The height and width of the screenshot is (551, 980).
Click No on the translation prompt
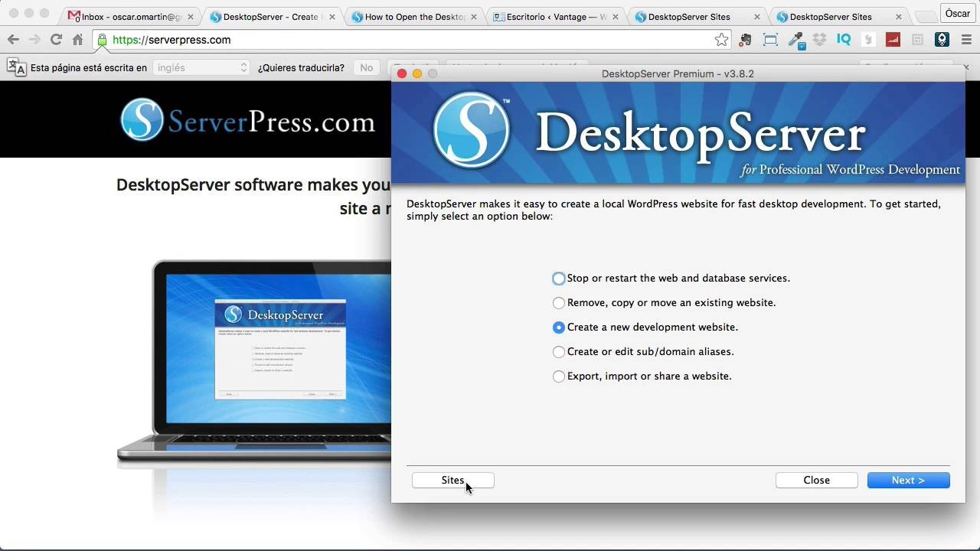367,67
